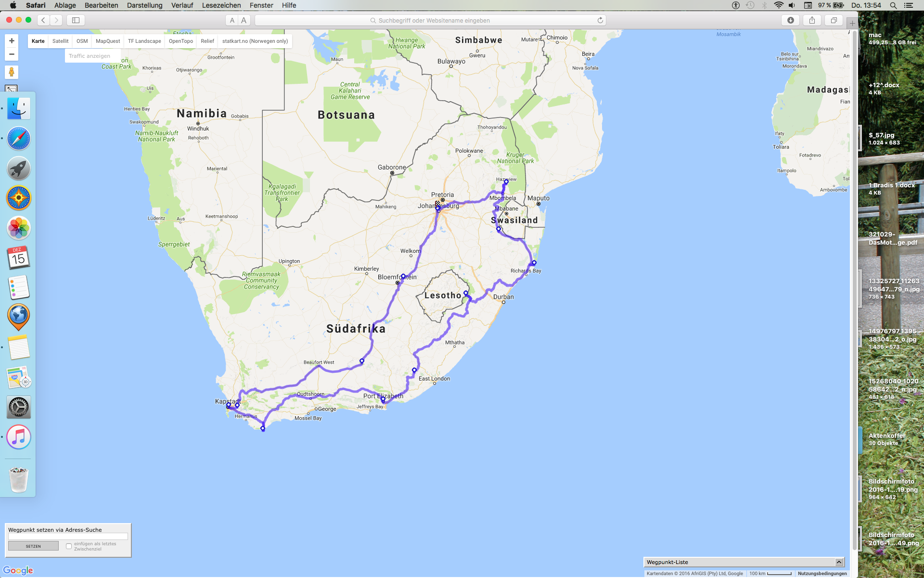
Task: Enable 'einfügen als letztes Zwischenziel' checkbox
Action: click(x=69, y=546)
